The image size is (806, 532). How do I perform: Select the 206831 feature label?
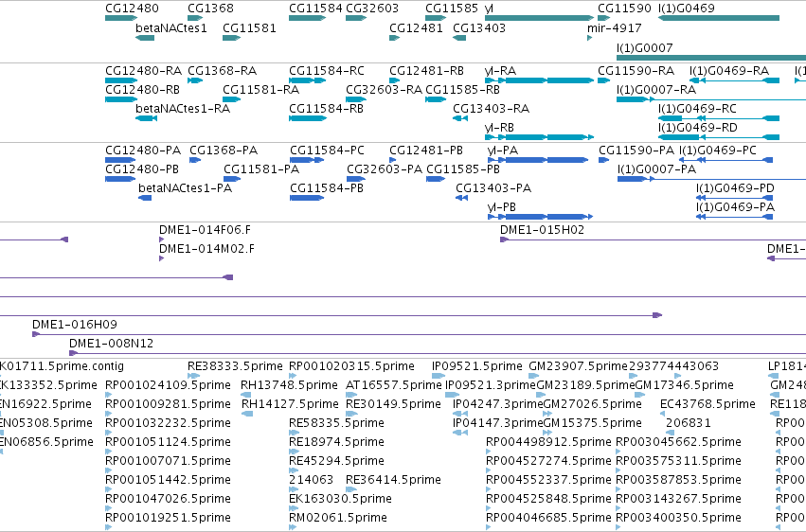pyautogui.click(x=689, y=424)
